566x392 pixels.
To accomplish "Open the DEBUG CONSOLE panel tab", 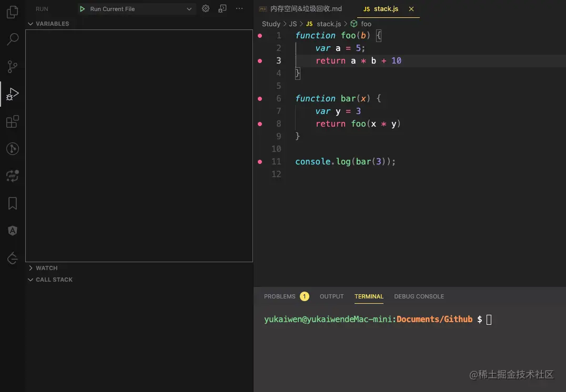I will (419, 296).
